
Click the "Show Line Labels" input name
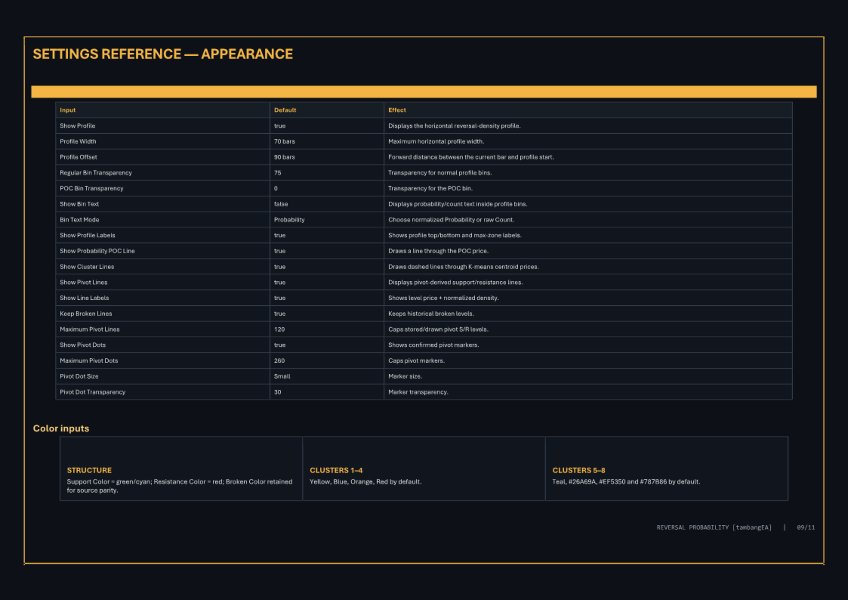[84, 299]
